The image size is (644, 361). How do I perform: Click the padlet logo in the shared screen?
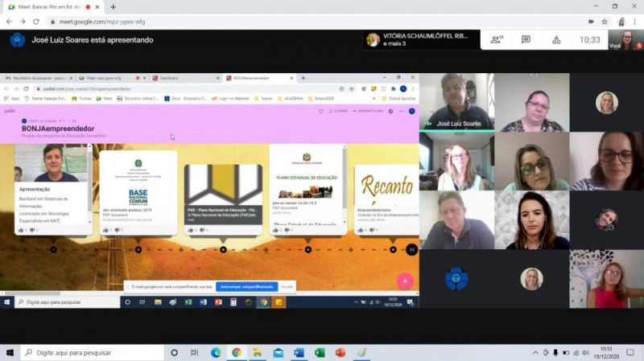[10, 111]
